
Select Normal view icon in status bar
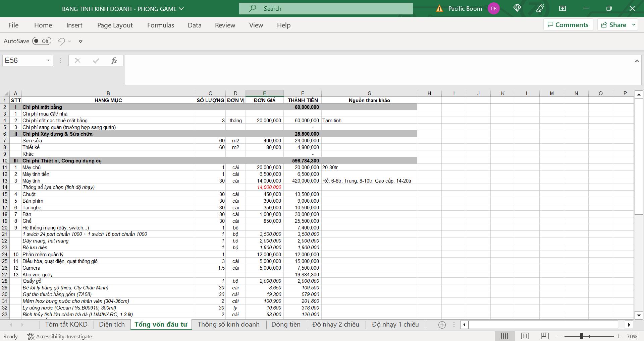504,336
